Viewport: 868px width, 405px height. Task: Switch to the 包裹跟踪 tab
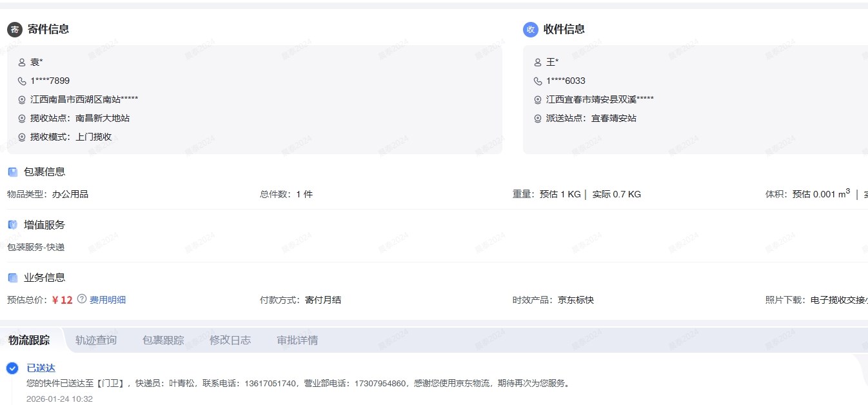163,340
